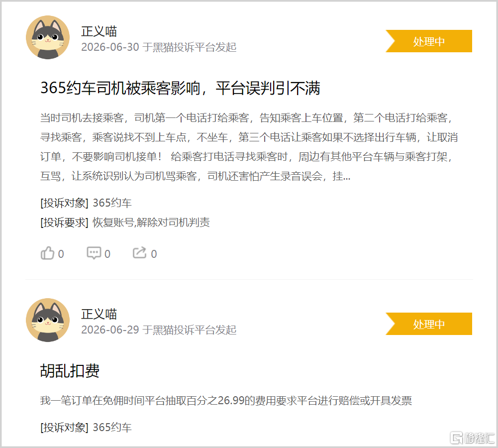
Task: Click the complaint text beginning 我一笔订单在免佣时间
Action: coord(226,400)
